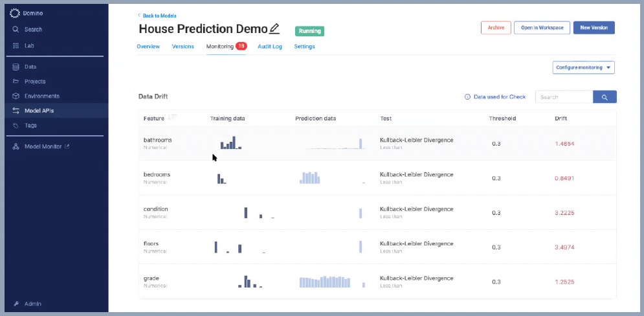Viewport: 644px width, 316px height.
Task: Edit model name with pencil icon
Action: (x=274, y=28)
